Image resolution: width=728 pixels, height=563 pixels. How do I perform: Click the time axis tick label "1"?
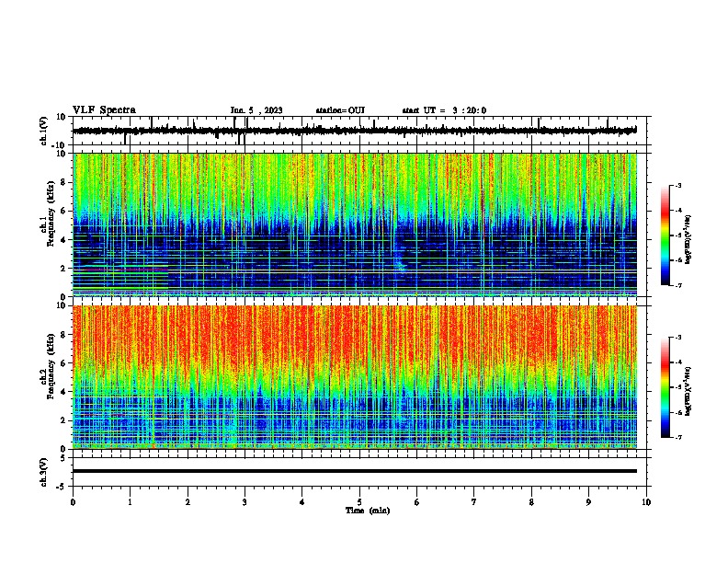[x=131, y=502]
